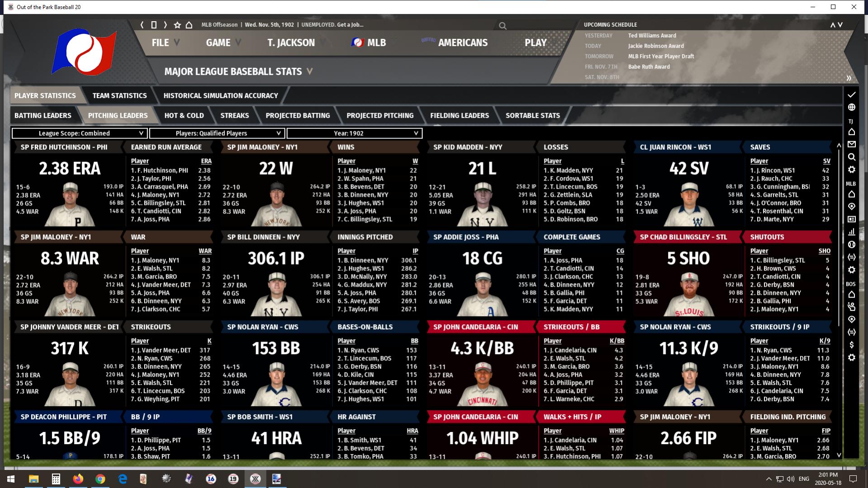This screenshot has height=488, width=868.
Task: Open the FILE menu
Action: point(166,43)
